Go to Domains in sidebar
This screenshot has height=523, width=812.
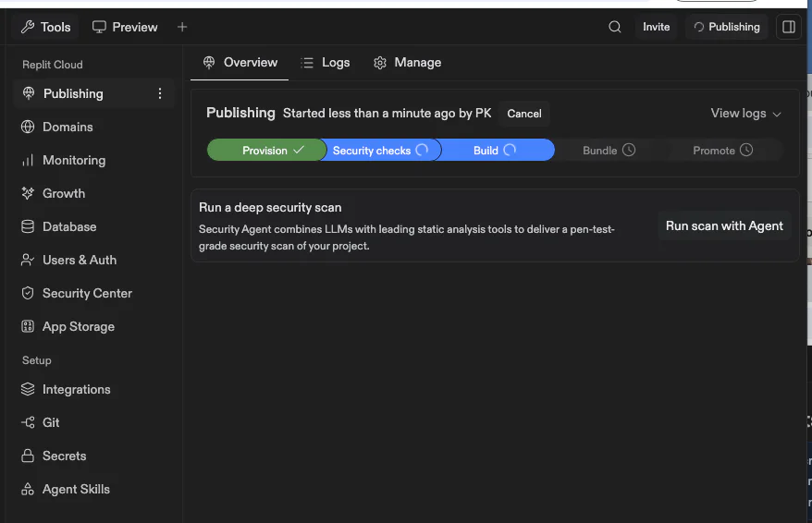(94, 127)
